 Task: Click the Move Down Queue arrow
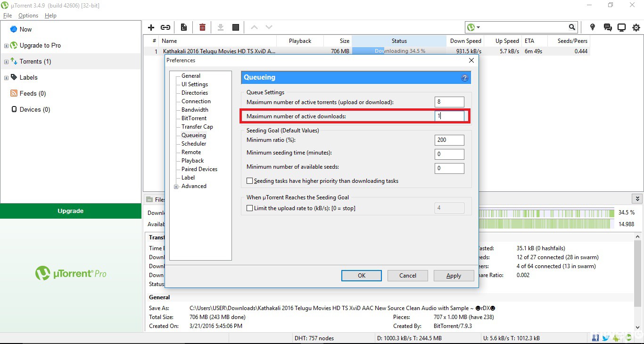pyautogui.click(x=269, y=27)
